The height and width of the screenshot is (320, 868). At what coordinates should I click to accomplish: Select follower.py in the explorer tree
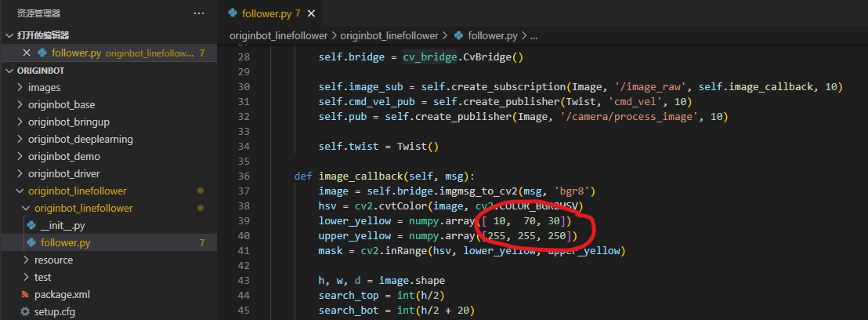(x=66, y=243)
